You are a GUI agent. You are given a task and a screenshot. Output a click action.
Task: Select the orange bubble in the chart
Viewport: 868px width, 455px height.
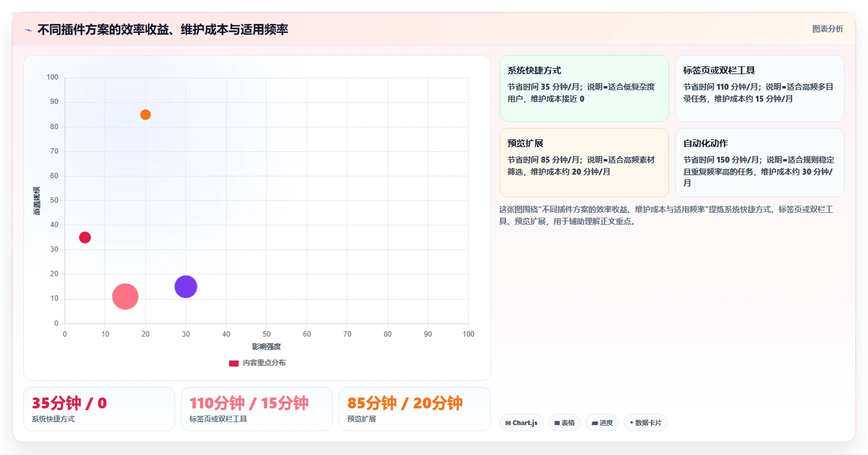[145, 114]
